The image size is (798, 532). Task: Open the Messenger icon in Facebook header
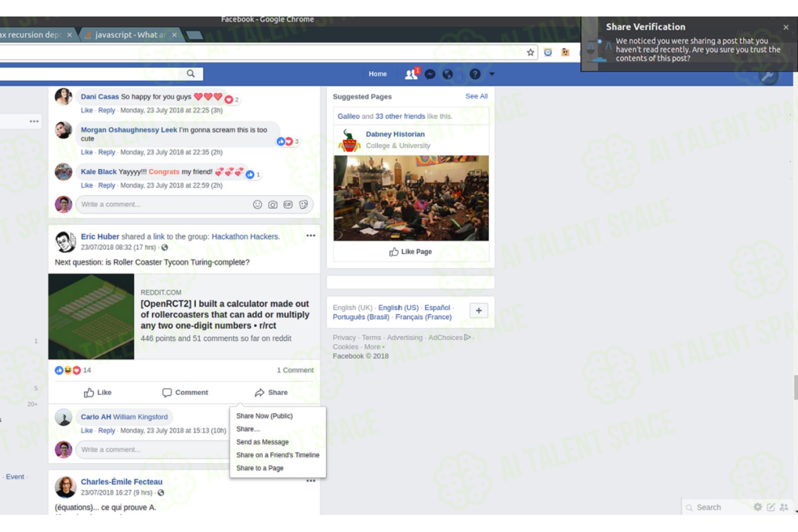(x=430, y=74)
